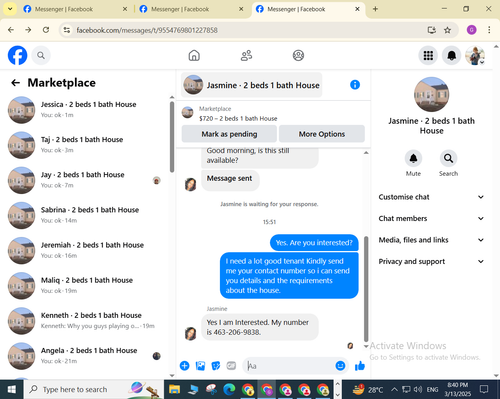
Task: Open the Facebook menu grid icon
Action: click(428, 55)
